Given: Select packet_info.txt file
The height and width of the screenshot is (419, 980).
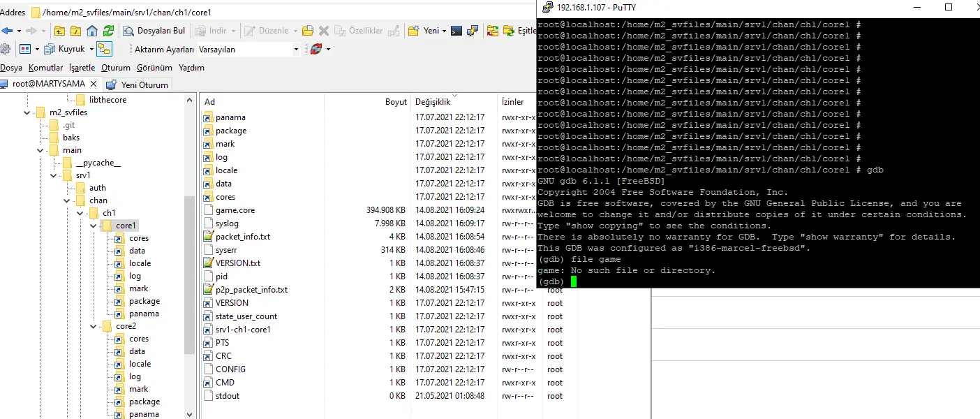Looking at the screenshot, I should coord(242,237).
